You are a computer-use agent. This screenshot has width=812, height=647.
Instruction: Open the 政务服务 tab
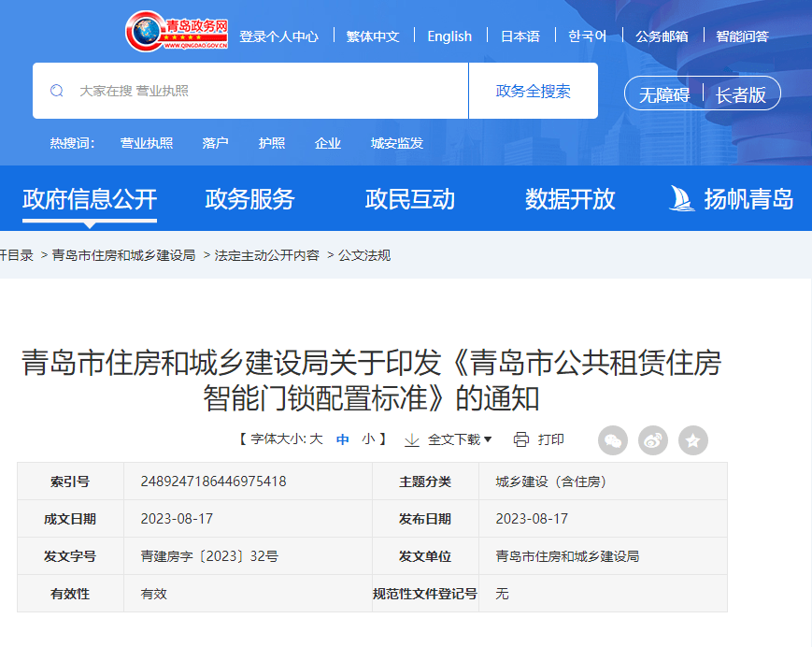[x=249, y=199]
